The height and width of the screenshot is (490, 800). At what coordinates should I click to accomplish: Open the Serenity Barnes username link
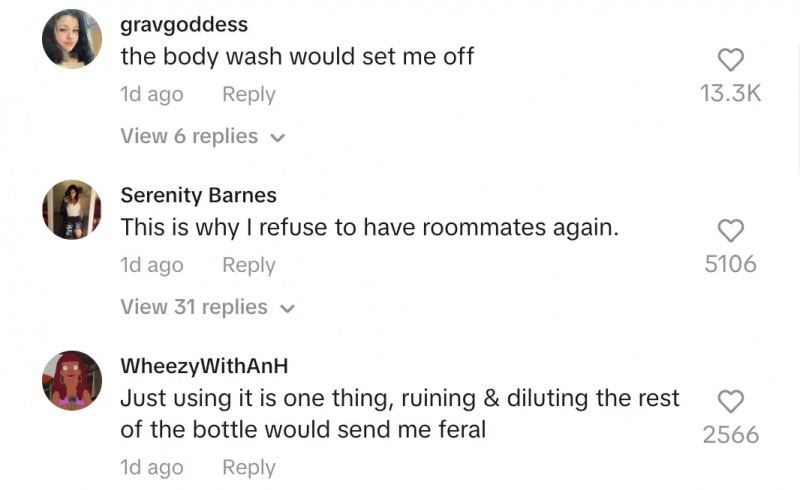pyautogui.click(x=198, y=195)
